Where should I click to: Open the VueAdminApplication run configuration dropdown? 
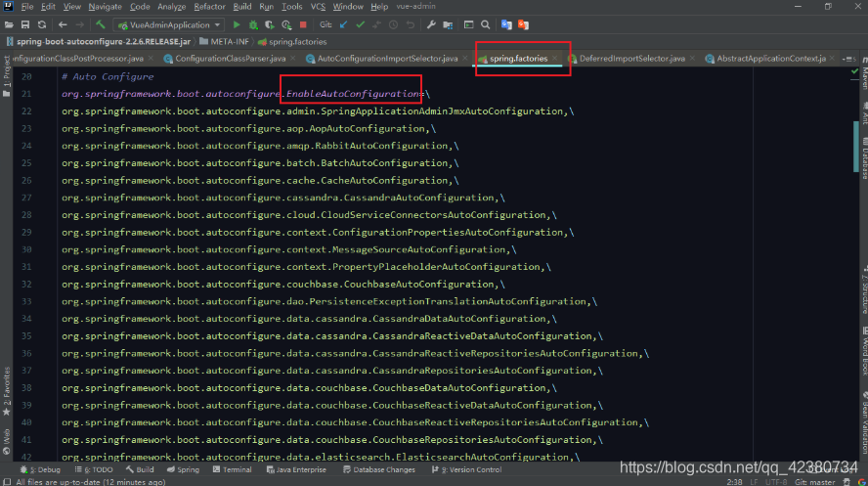(169, 24)
